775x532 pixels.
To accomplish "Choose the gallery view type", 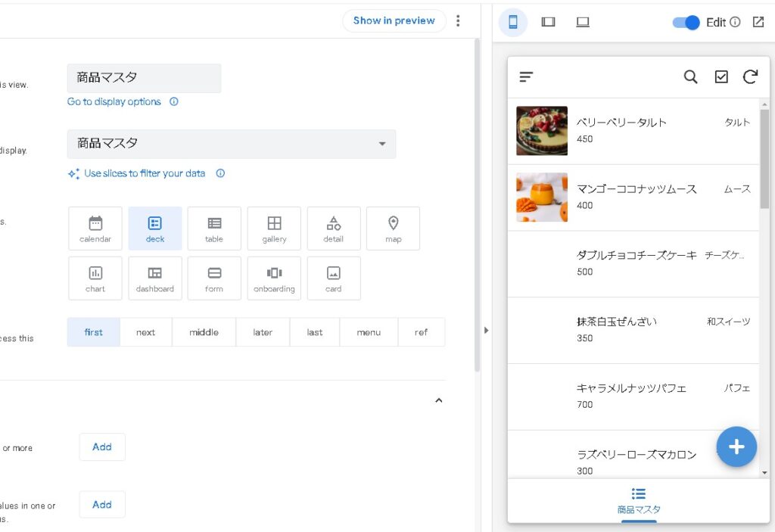I will [274, 228].
